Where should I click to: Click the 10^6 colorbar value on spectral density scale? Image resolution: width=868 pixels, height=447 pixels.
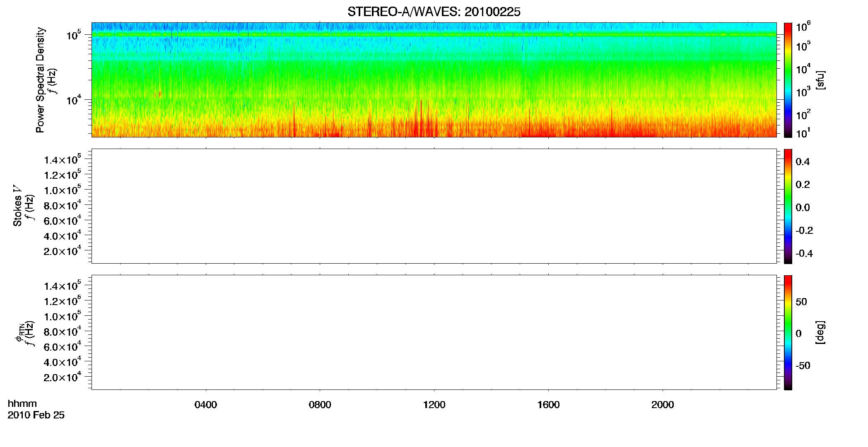click(x=803, y=26)
